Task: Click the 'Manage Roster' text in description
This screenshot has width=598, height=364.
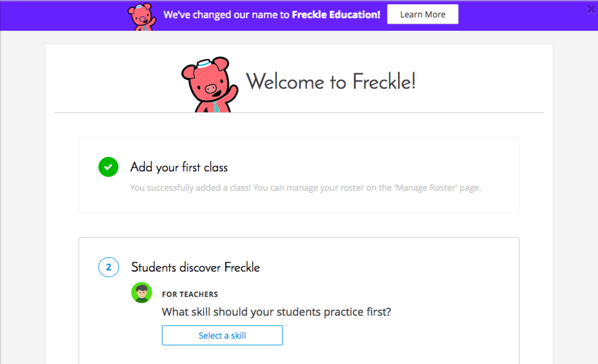Action: pyautogui.click(x=426, y=188)
